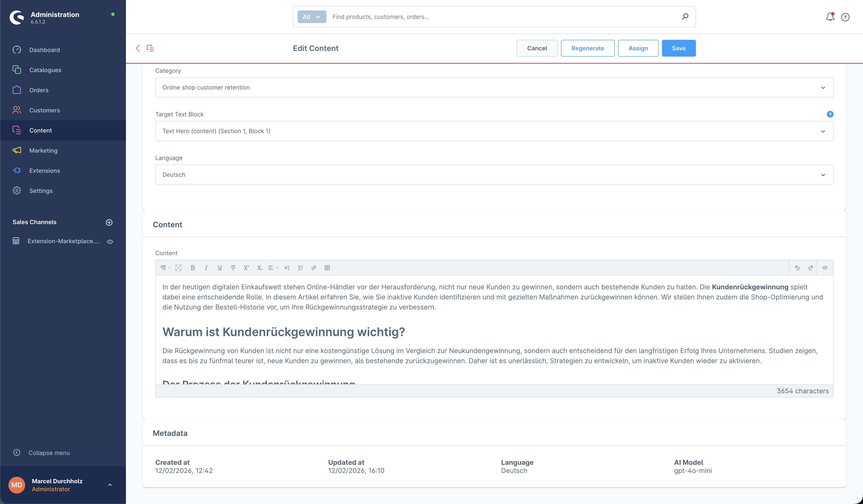Apply italic formatting in editor

point(206,268)
